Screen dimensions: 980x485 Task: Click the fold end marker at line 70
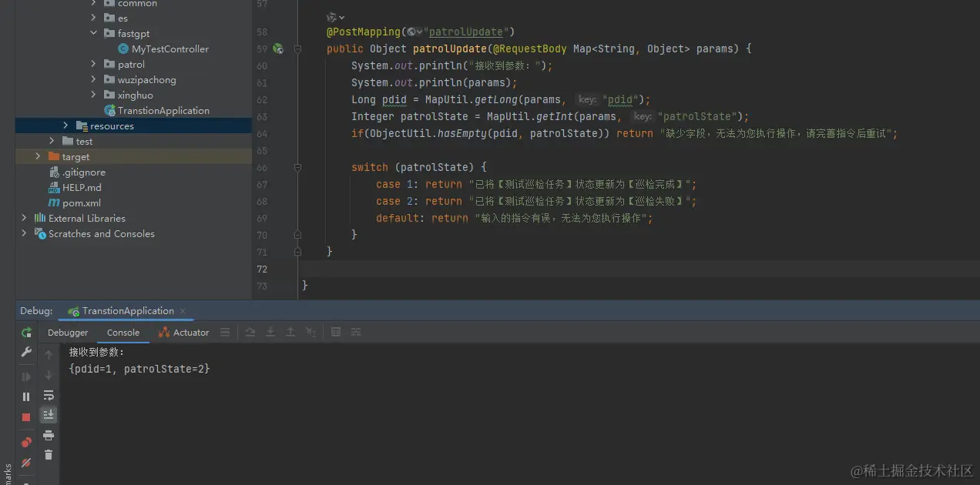(x=297, y=235)
